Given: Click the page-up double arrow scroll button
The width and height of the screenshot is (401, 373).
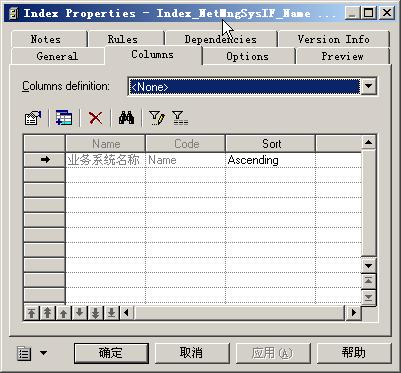Looking at the screenshot, I should coord(368,281).
